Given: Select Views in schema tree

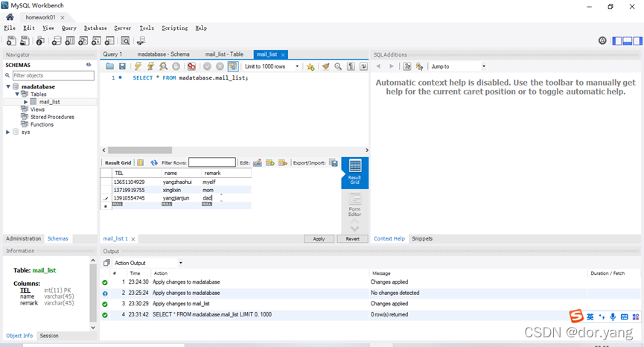Looking at the screenshot, I should click(x=37, y=109).
